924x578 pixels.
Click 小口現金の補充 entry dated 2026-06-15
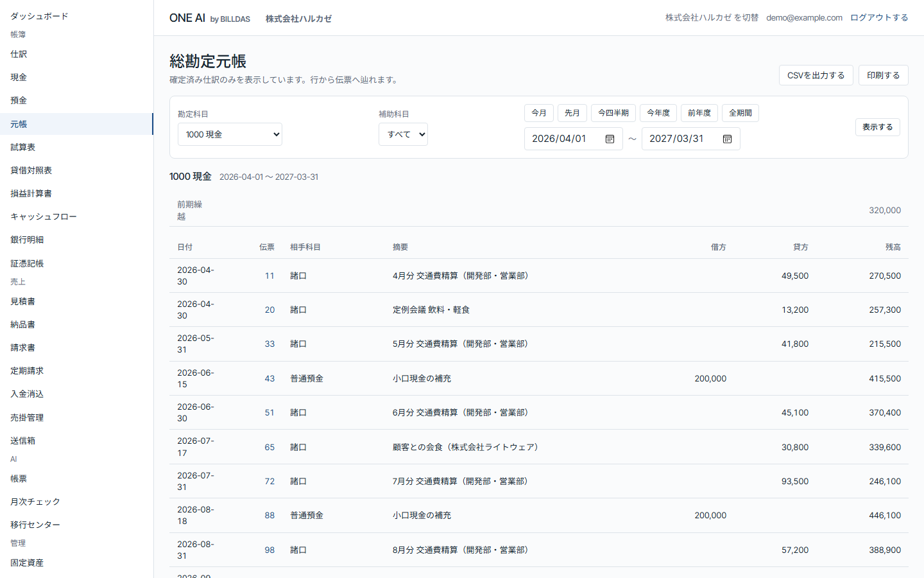[x=422, y=378]
